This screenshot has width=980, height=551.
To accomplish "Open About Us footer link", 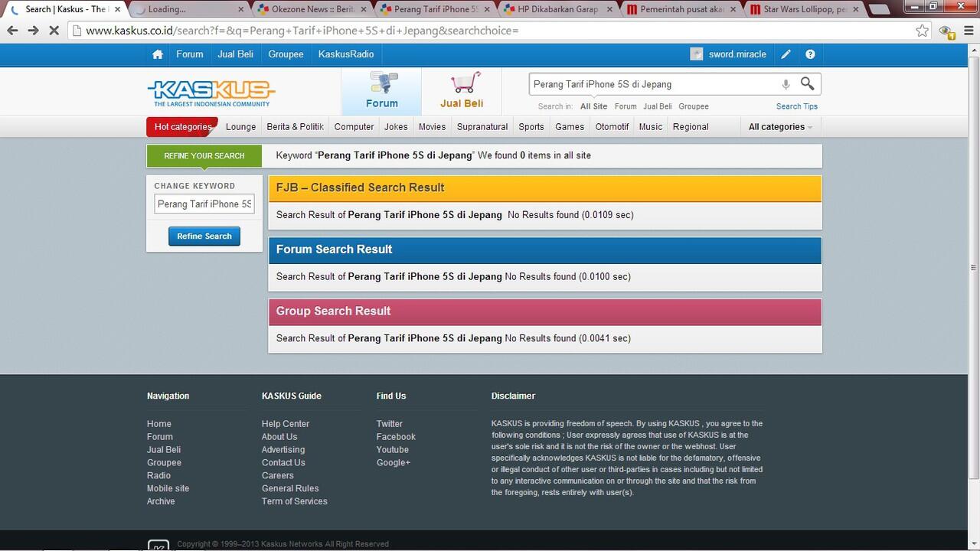I will click(279, 437).
